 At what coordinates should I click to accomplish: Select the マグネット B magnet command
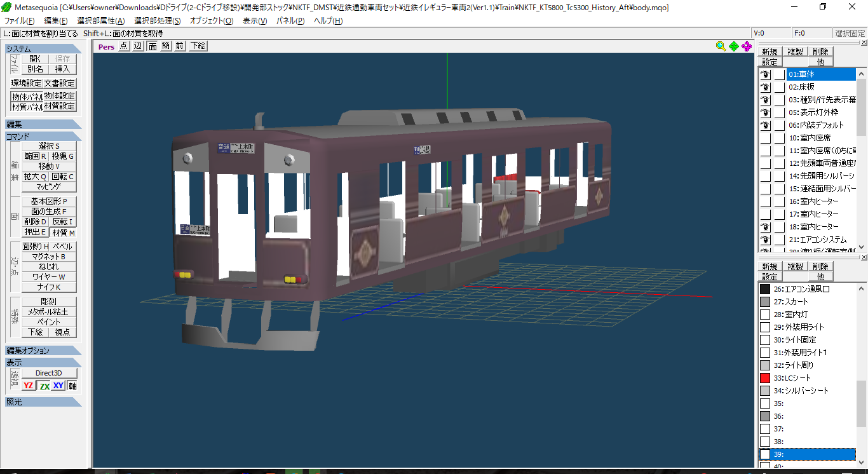click(49, 257)
